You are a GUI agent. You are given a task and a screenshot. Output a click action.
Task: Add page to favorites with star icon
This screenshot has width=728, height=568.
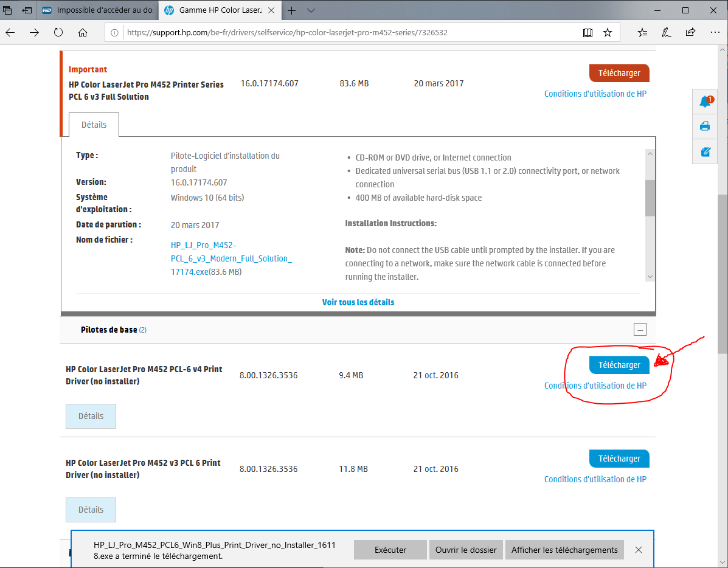click(608, 32)
